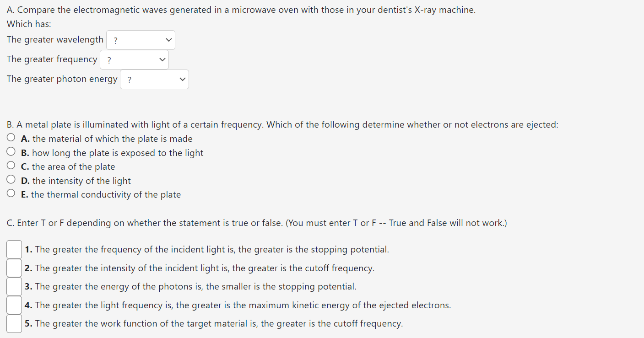Select option B about light exposure time
The height and width of the screenshot is (338, 644).
(x=11, y=151)
